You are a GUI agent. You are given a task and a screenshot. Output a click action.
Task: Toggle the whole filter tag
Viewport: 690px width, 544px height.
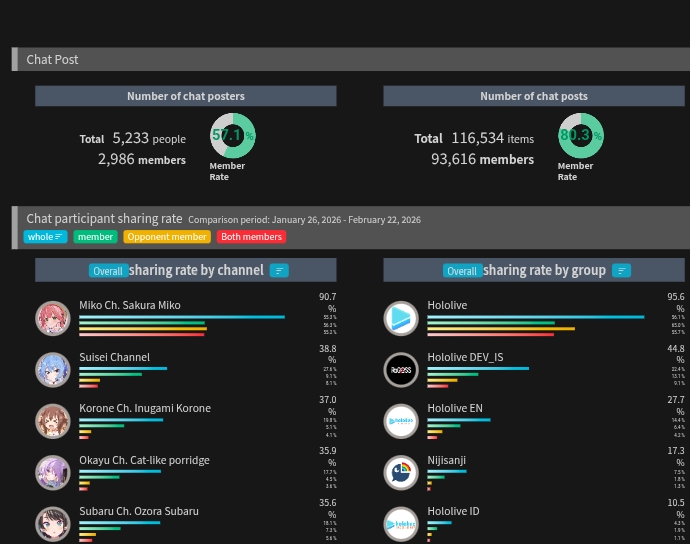(45, 237)
